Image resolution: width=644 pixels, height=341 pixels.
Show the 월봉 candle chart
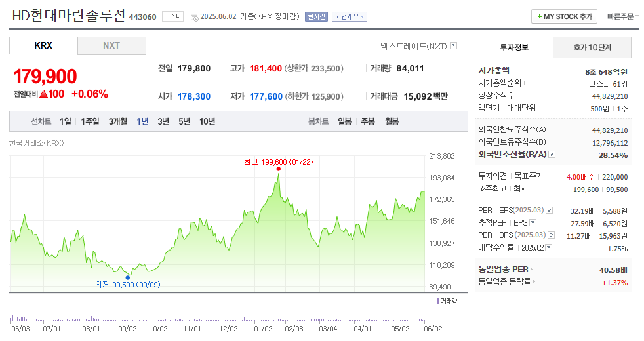[x=392, y=121]
